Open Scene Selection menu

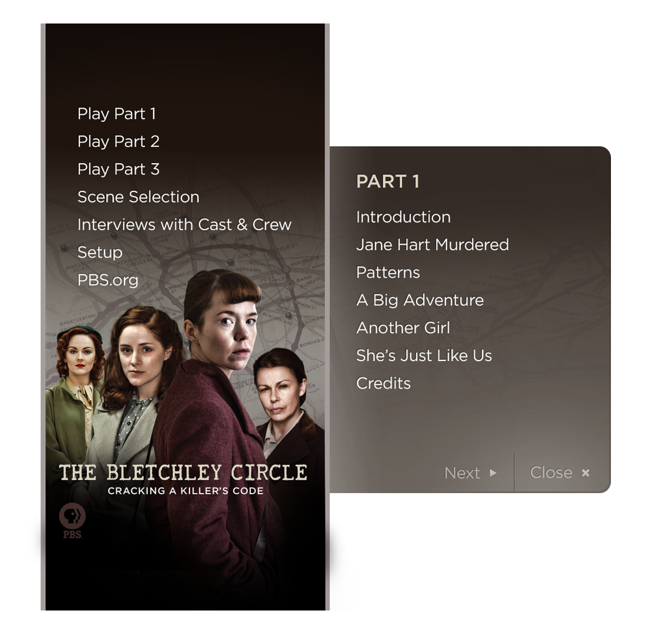(x=139, y=197)
